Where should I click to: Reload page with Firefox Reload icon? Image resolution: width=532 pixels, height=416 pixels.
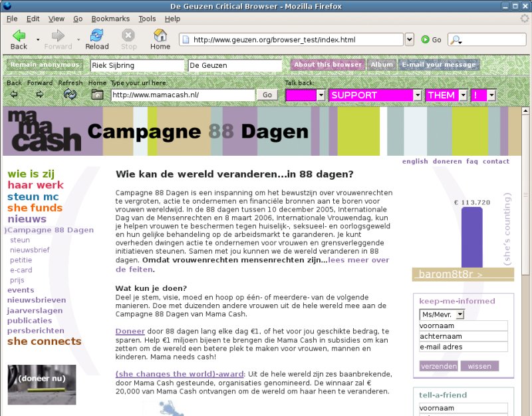[96, 35]
